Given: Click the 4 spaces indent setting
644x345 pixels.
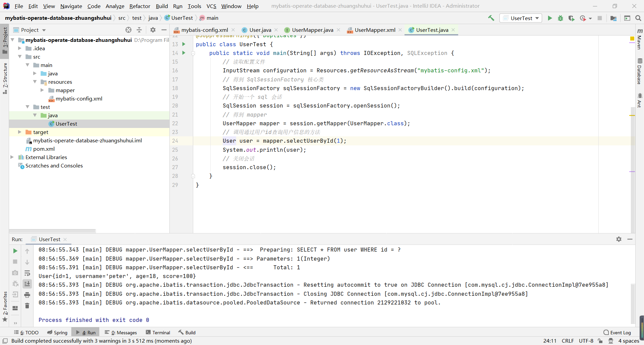Looking at the screenshot, I should coord(629,341).
